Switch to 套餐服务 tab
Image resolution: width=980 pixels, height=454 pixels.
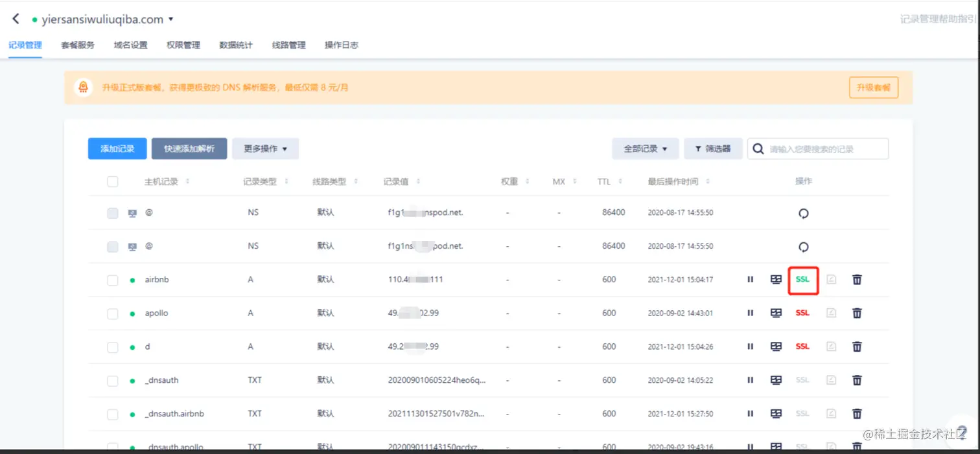[x=78, y=45]
